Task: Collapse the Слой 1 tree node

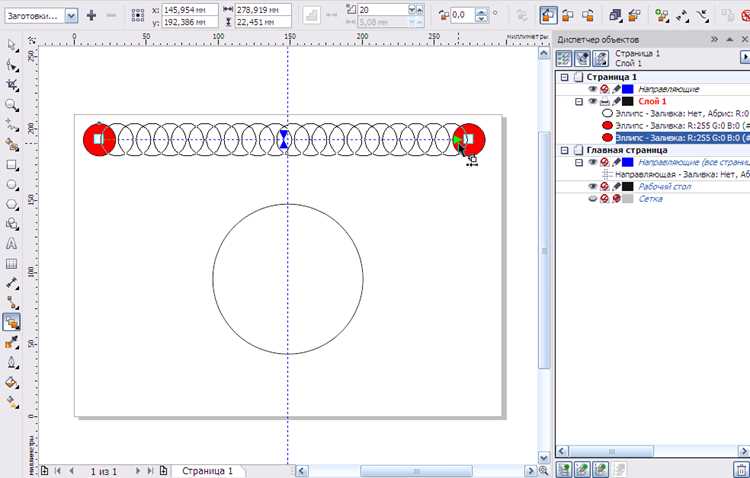Action: (579, 101)
